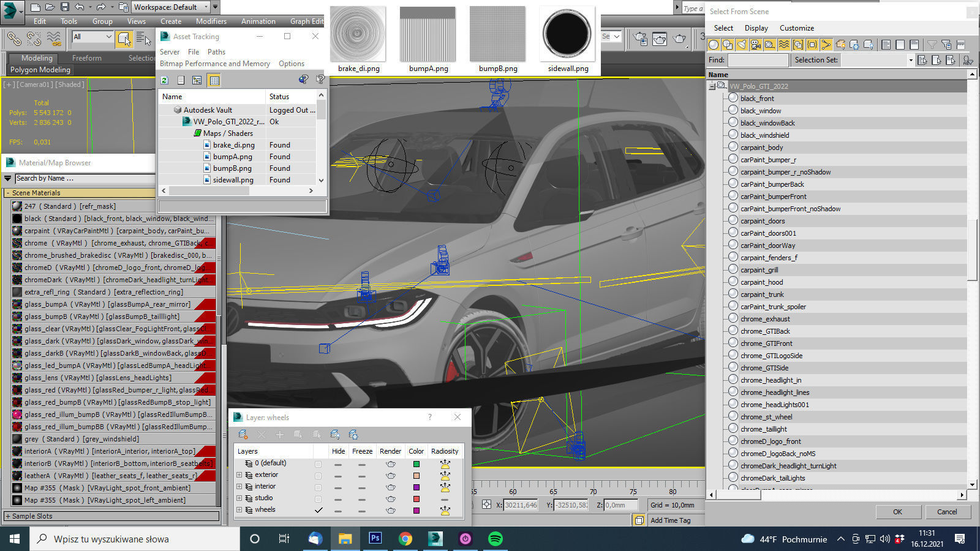The height and width of the screenshot is (551, 980).
Task: Check the current-layer box for 0 (default)
Action: 318,464
